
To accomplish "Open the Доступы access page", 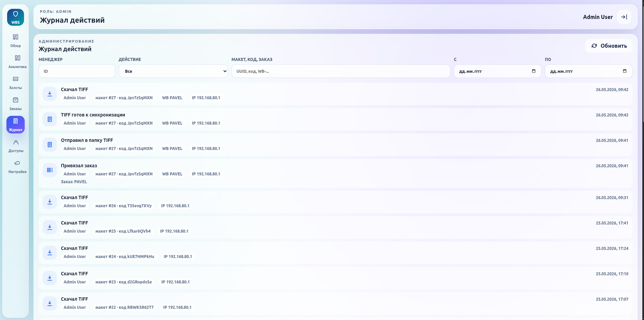I will click(x=16, y=146).
